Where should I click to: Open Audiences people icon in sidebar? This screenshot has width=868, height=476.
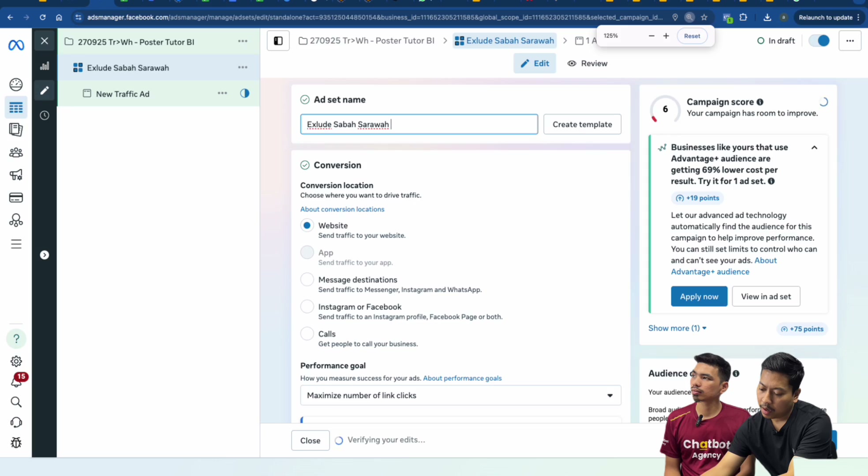click(16, 152)
